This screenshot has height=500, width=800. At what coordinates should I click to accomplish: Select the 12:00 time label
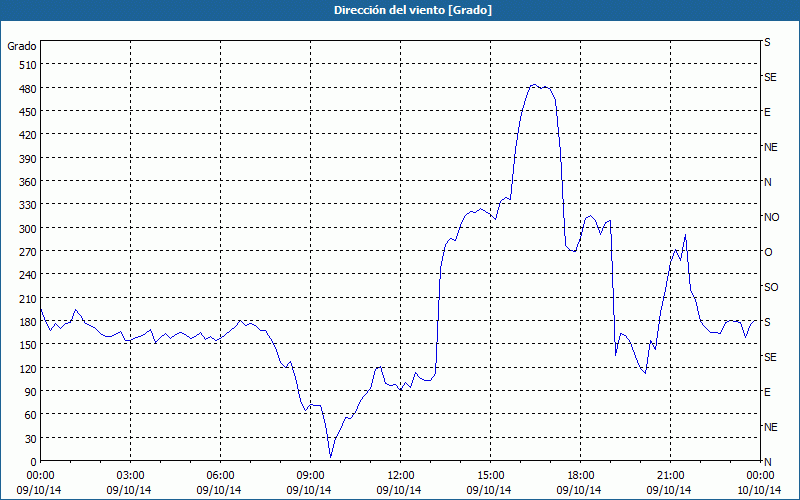pyautogui.click(x=400, y=475)
